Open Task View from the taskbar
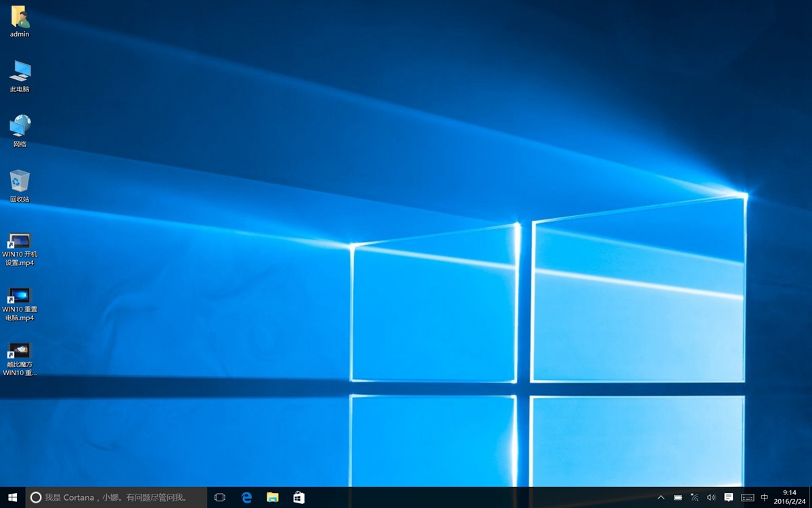The width and height of the screenshot is (812, 508). pyautogui.click(x=220, y=497)
